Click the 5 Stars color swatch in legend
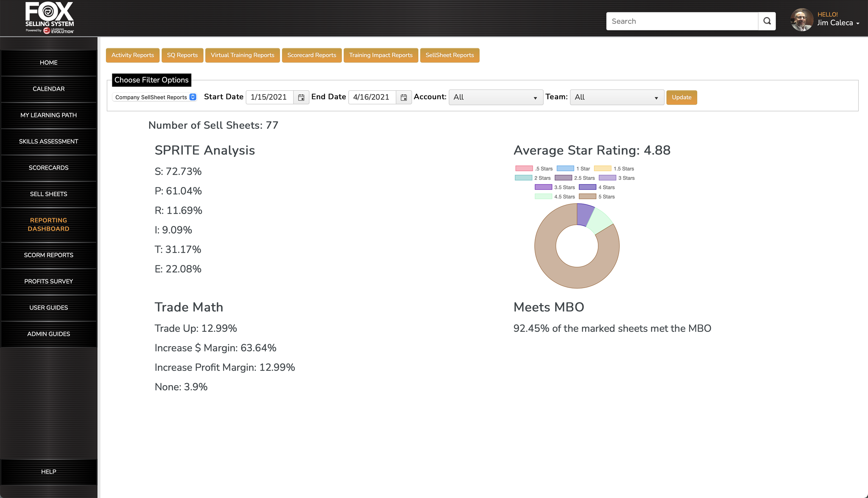Screen dimensions: 868x498 (x=588, y=196)
